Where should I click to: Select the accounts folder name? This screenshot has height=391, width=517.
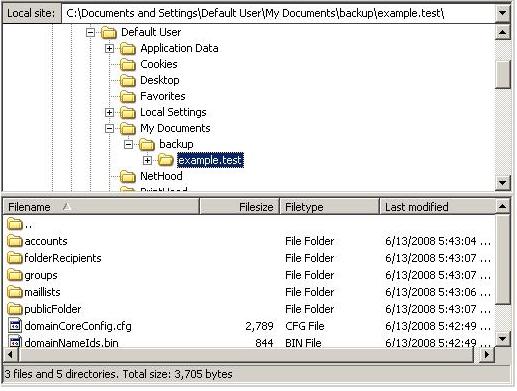[46, 241]
